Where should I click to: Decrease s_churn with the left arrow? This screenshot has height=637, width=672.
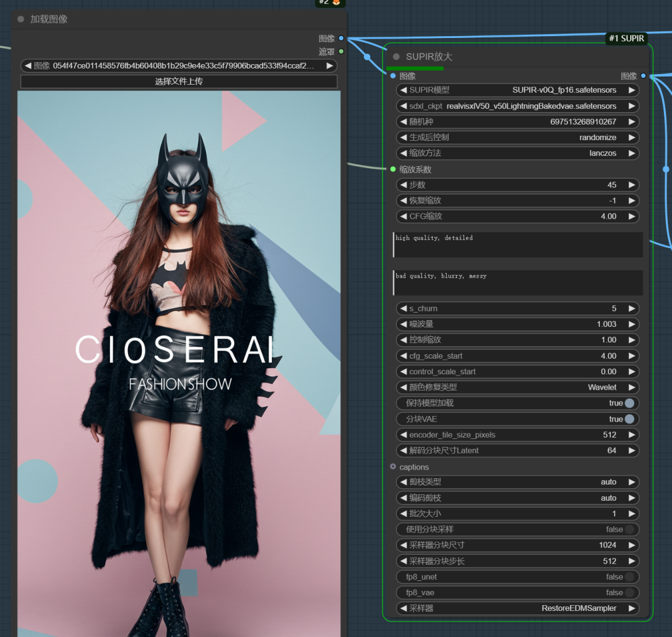pyautogui.click(x=403, y=308)
